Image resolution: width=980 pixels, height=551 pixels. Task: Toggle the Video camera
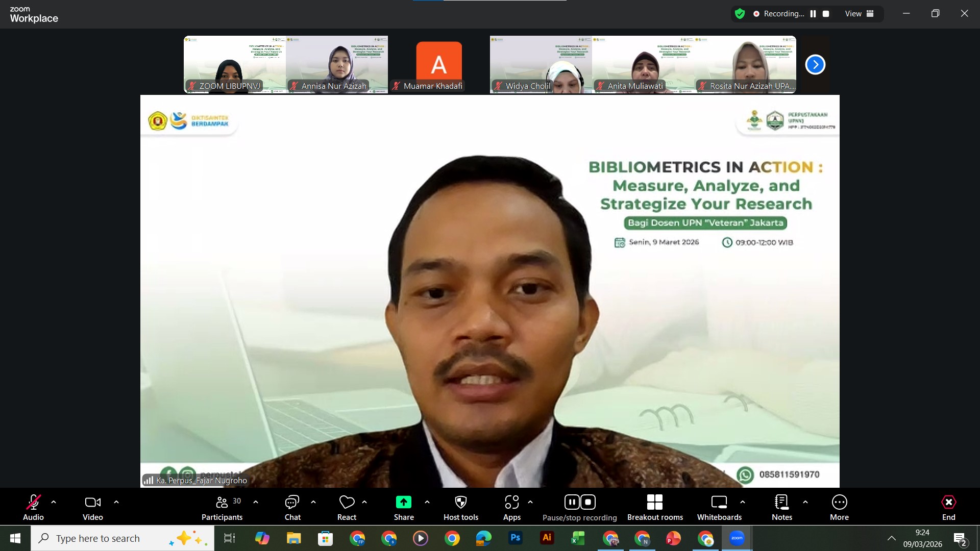[92, 503]
